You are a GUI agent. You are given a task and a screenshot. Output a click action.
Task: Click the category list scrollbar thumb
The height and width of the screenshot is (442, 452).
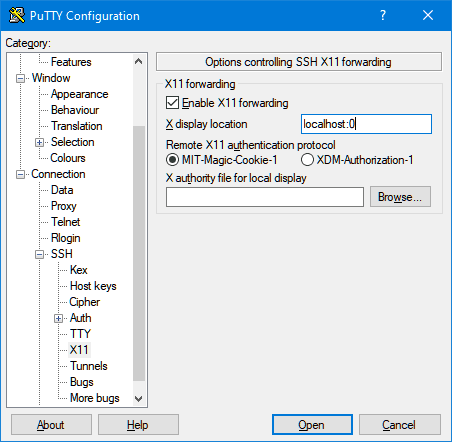(x=139, y=253)
